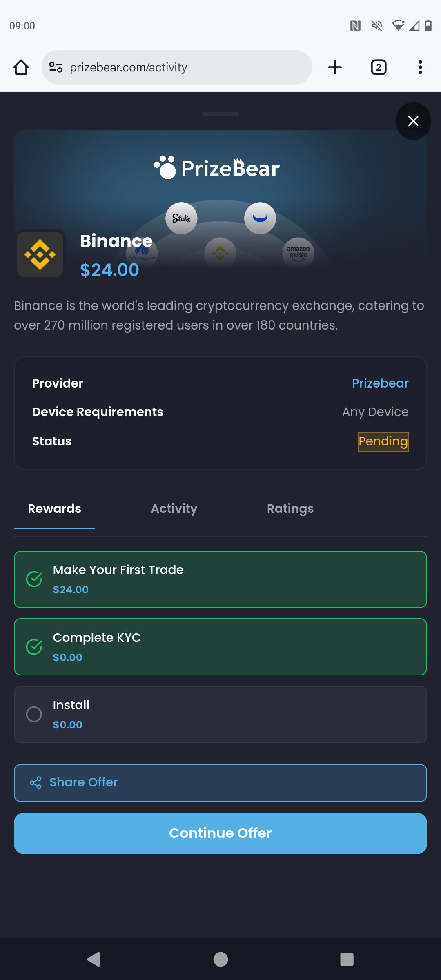
Task: Click the Prizebear provider link
Action: (380, 383)
